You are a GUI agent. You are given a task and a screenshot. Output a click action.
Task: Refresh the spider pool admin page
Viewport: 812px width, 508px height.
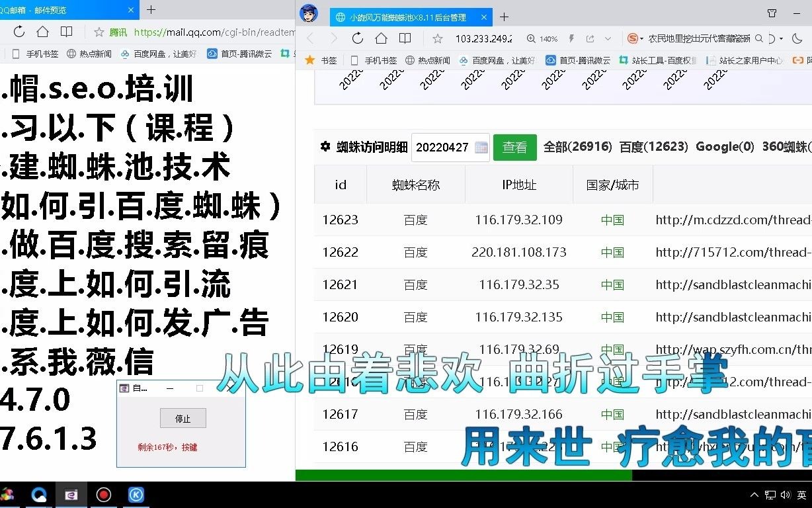pos(358,38)
